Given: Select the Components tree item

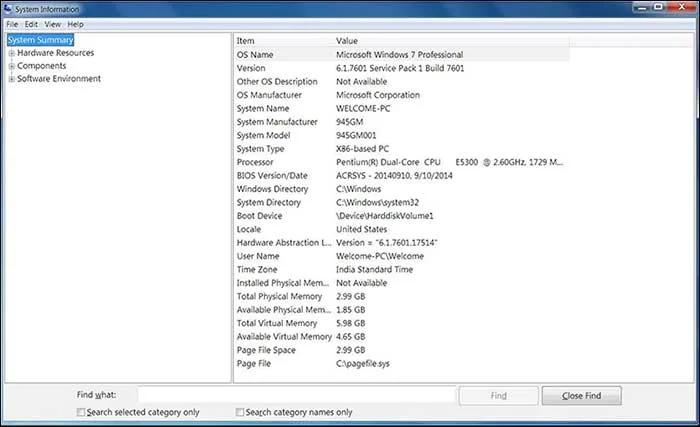Looking at the screenshot, I should tap(42, 66).
